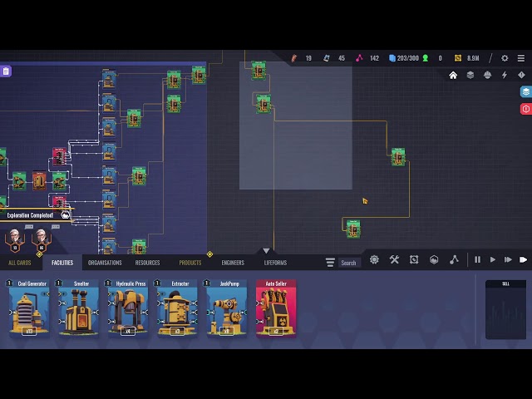Select the hard hat engineers overlay icon
This screenshot has width=532, height=399.
tap(487, 75)
